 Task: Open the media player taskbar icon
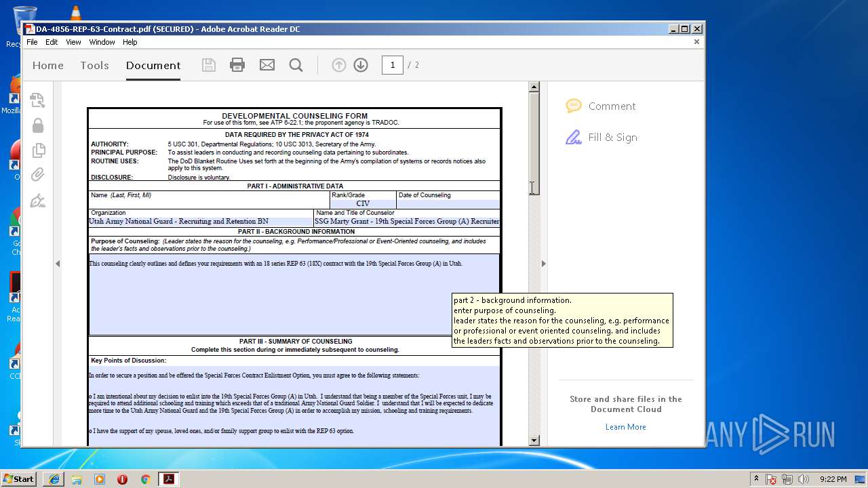(100, 479)
